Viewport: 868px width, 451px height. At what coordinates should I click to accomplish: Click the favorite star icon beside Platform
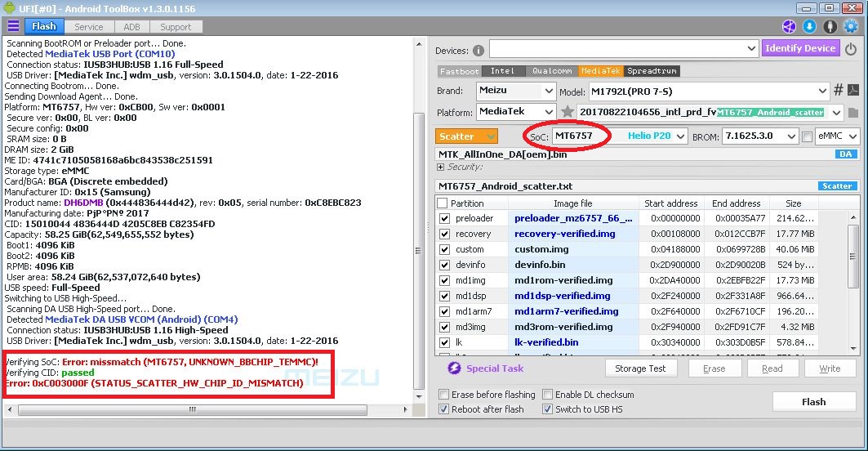(568, 112)
